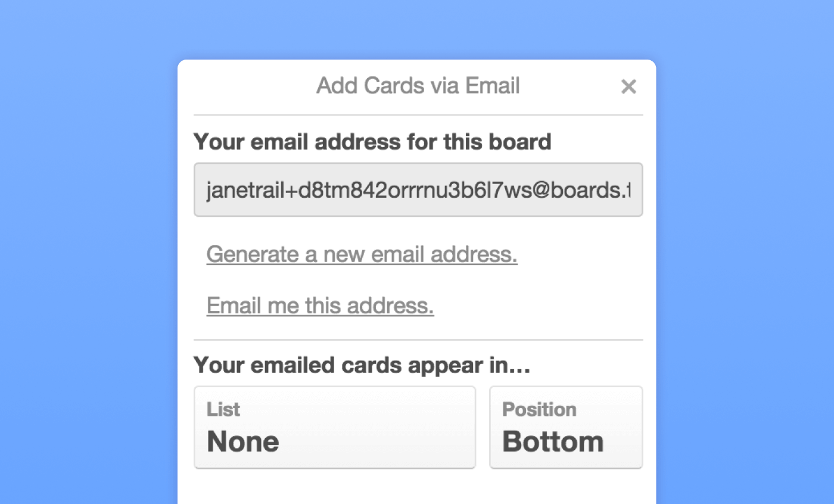The height and width of the screenshot is (504, 834).
Task: Change which list emailed cards appear in
Action: pos(335,427)
